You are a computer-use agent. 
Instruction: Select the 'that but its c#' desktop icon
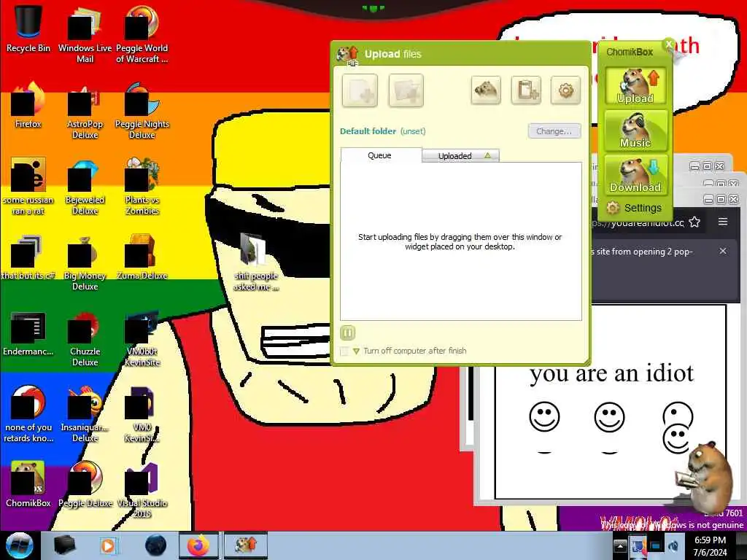pyautogui.click(x=28, y=256)
